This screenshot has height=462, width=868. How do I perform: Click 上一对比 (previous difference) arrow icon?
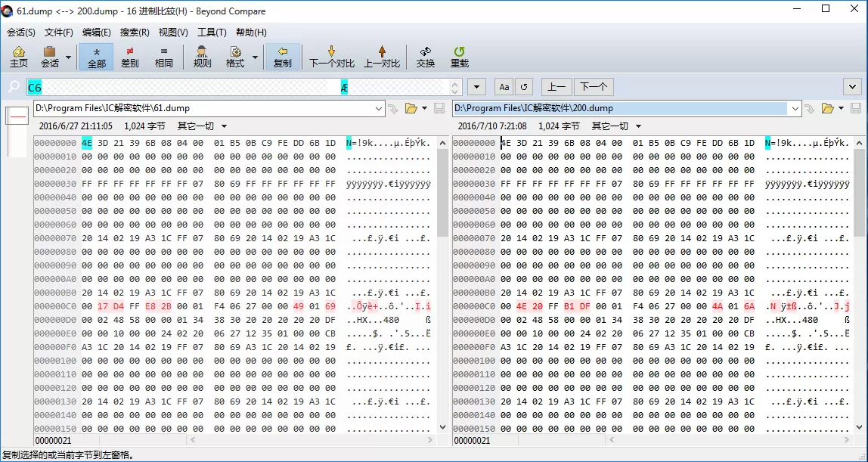(382, 57)
